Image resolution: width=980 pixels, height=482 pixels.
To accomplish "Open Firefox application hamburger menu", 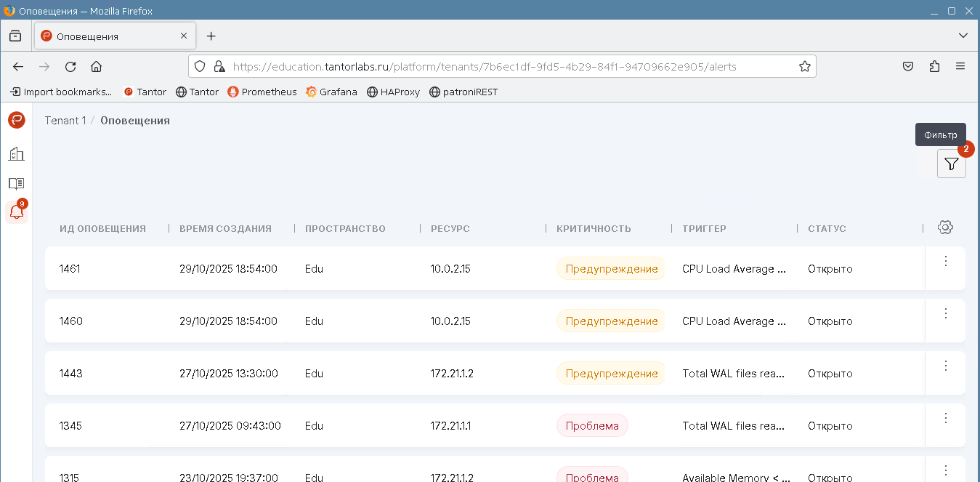I will pos(960,67).
